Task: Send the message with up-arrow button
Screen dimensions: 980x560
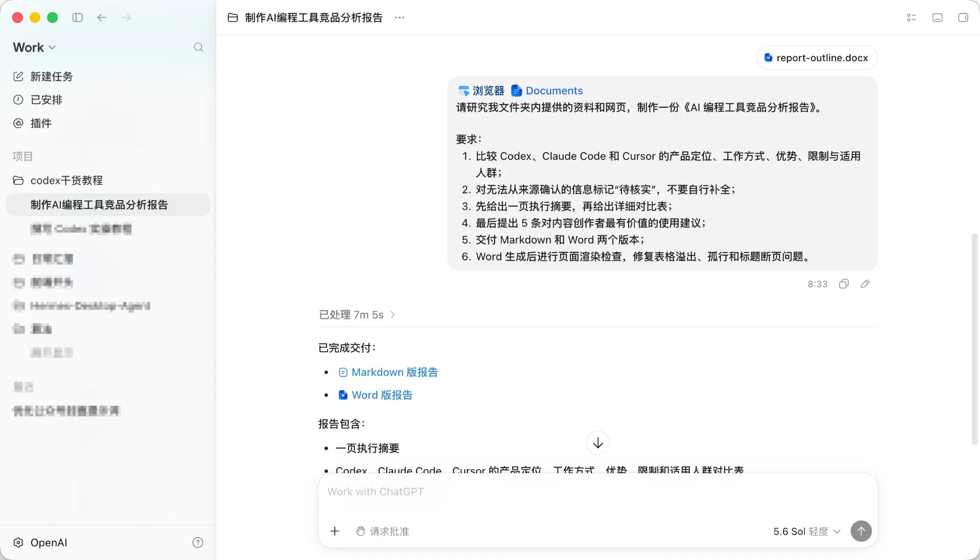Action: tap(861, 531)
